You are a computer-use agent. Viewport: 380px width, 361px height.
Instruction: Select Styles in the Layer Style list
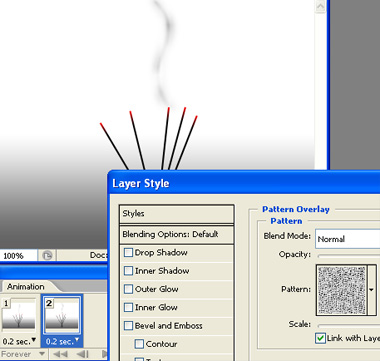tap(177, 214)
